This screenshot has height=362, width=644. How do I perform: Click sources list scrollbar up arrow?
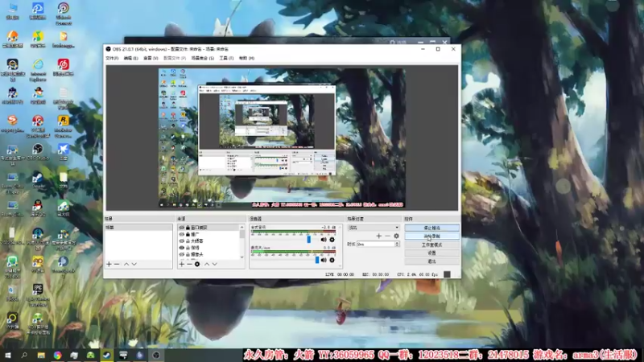pos(242,227)
